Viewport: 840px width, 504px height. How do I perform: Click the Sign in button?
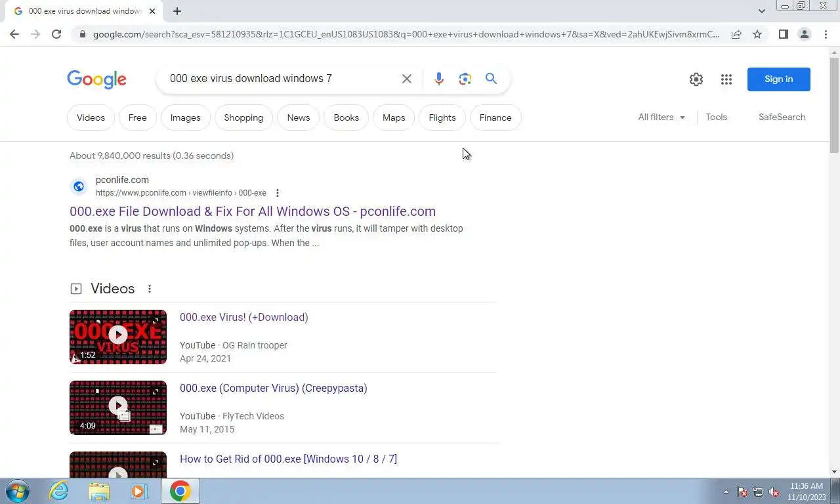point(778,79)
